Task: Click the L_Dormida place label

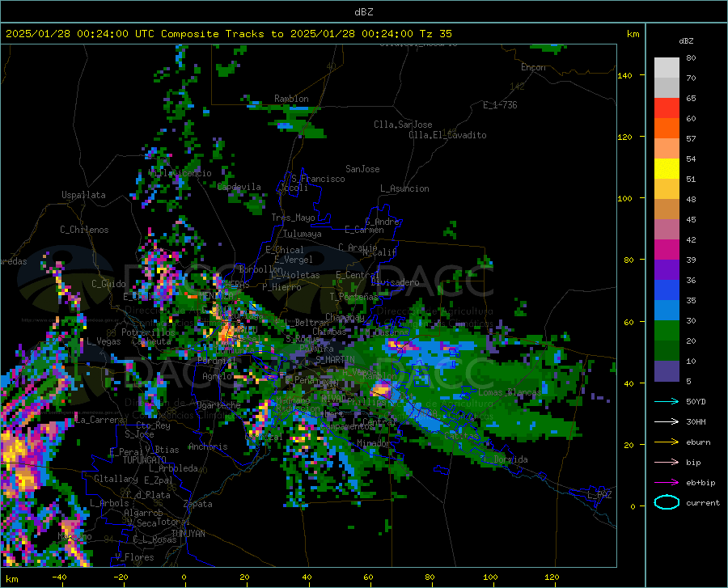Action: (x=505, y=459)
